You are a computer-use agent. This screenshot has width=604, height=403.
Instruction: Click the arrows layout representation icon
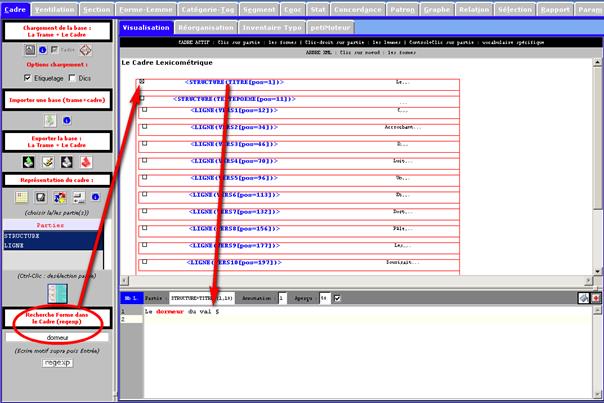coord(79,198)
